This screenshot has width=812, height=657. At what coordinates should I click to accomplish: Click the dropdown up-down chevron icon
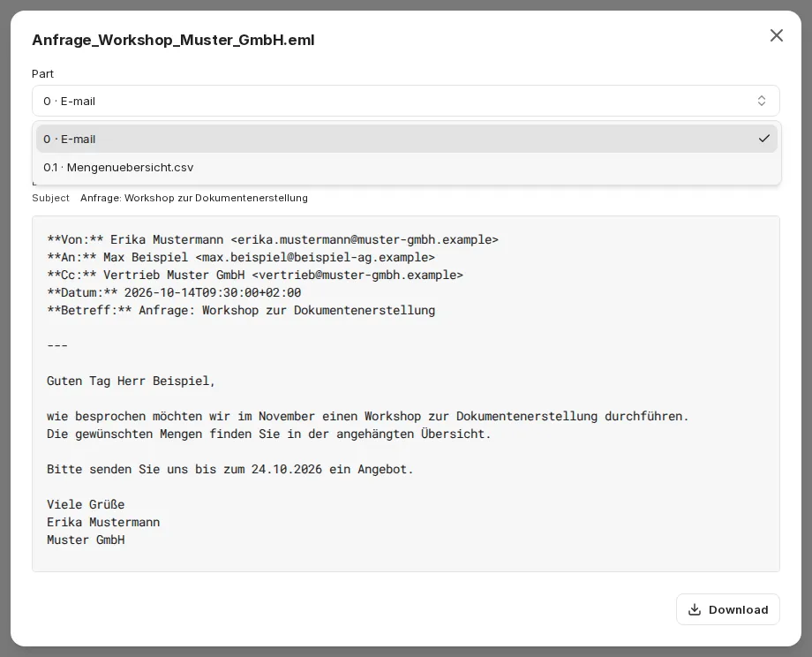coord(761,101)
